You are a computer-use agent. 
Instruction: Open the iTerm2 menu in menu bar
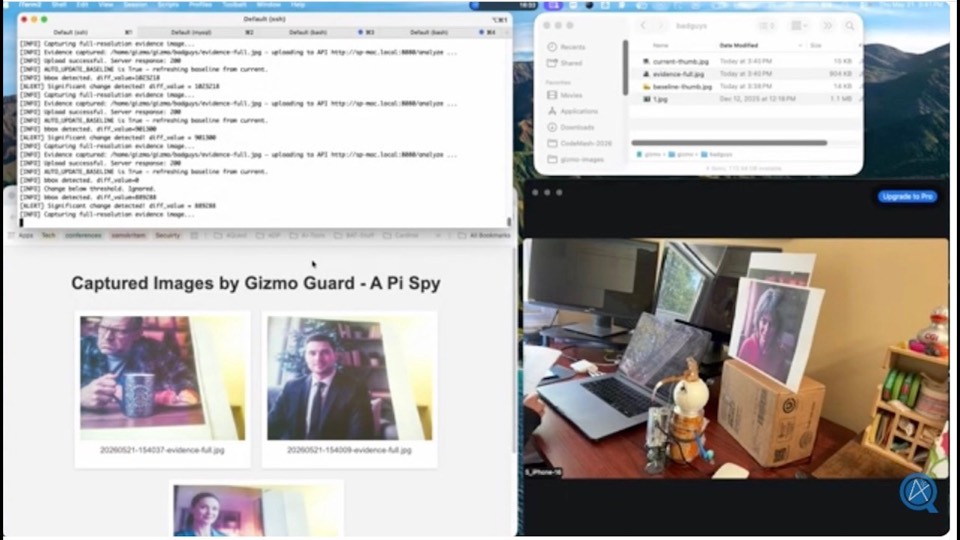[29, 5]
